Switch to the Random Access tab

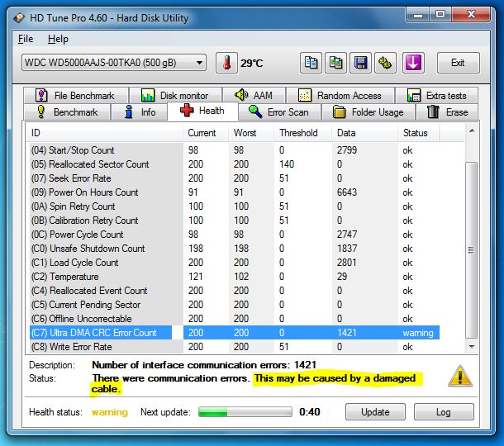(340, 96)
